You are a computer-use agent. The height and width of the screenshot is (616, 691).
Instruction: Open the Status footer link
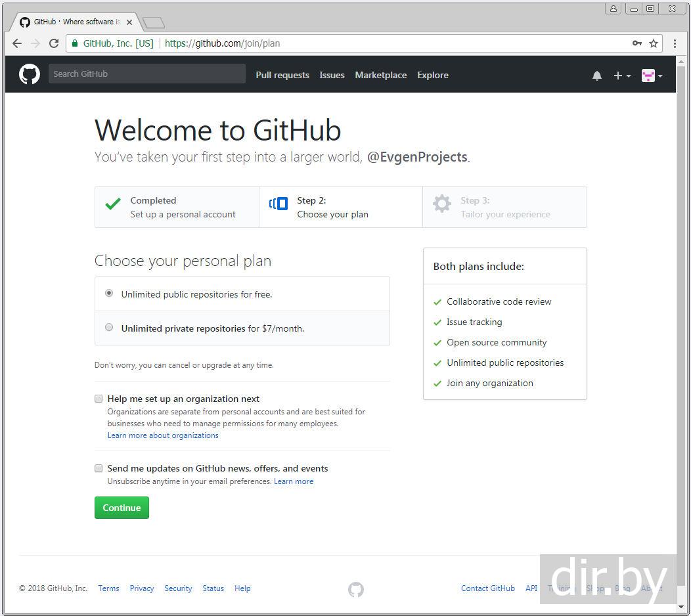213,588
